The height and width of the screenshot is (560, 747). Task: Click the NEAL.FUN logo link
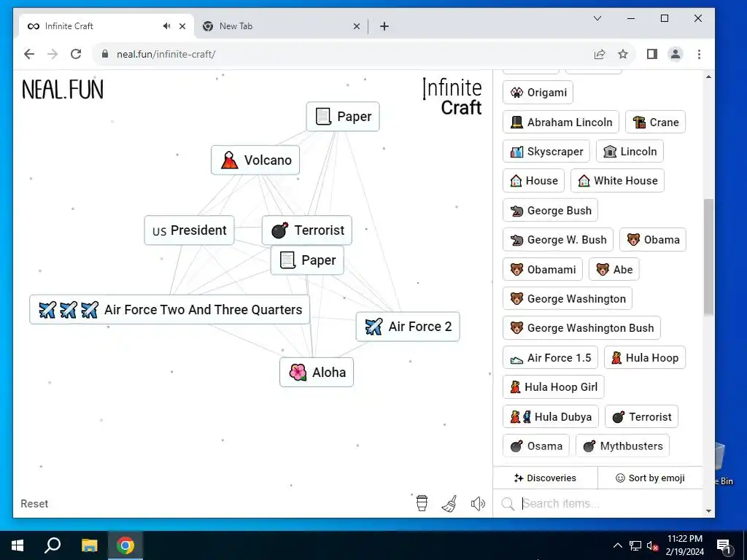(x=63, y=90)
